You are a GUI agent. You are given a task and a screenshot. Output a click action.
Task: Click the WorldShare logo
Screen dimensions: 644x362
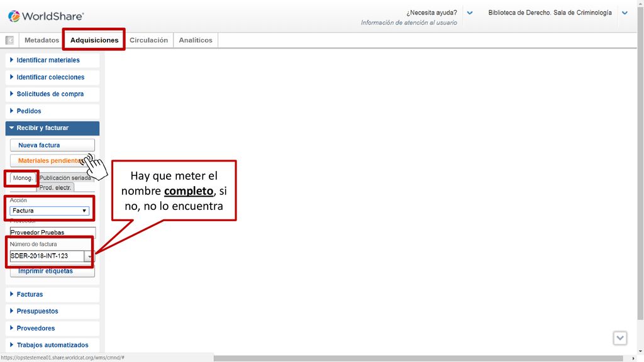coord(46,16)
